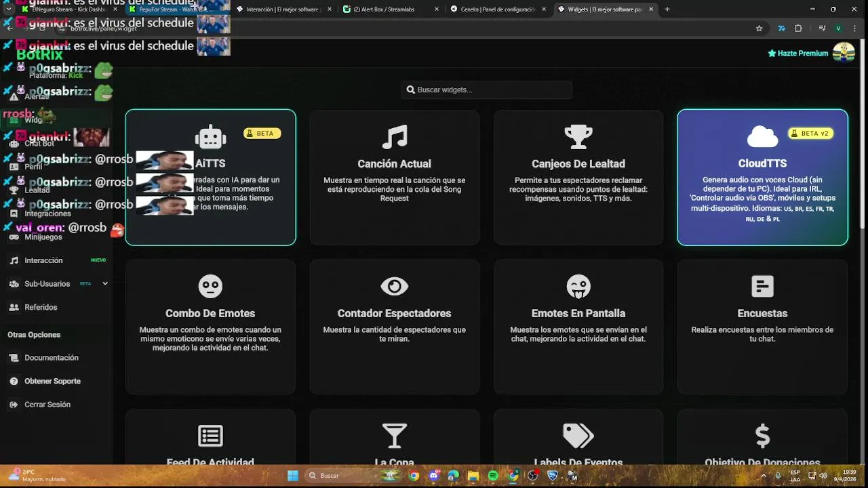Open Discord from the taskbar

click(x=434, y=476)
